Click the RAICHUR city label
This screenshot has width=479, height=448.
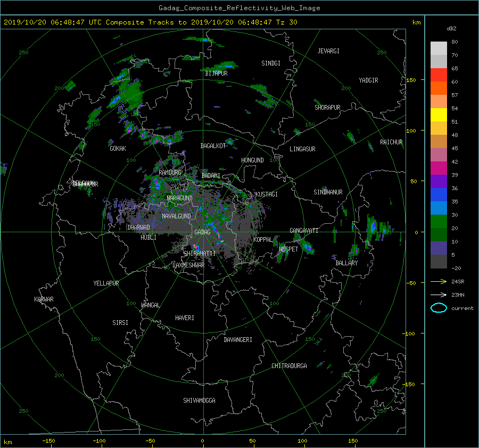tap(391, 142)
